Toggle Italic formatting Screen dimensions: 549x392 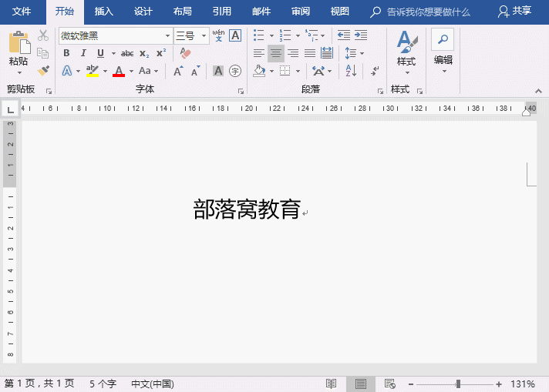(x=83, y=53)
